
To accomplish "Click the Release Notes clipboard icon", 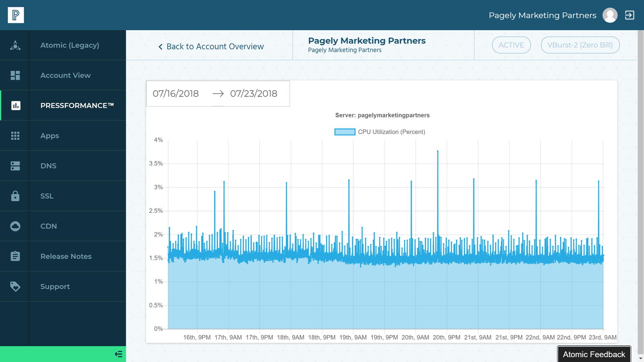I will click(x=15, y=257).
